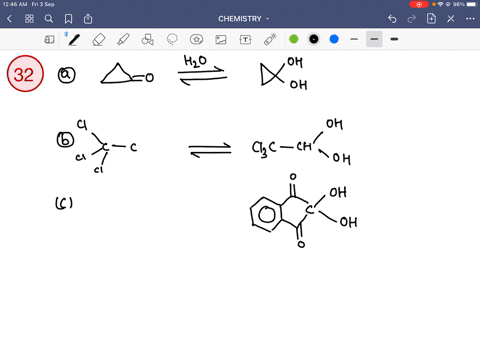480x360 pixels.
Task: Select the medium stroke width
Action: point(374,39)
